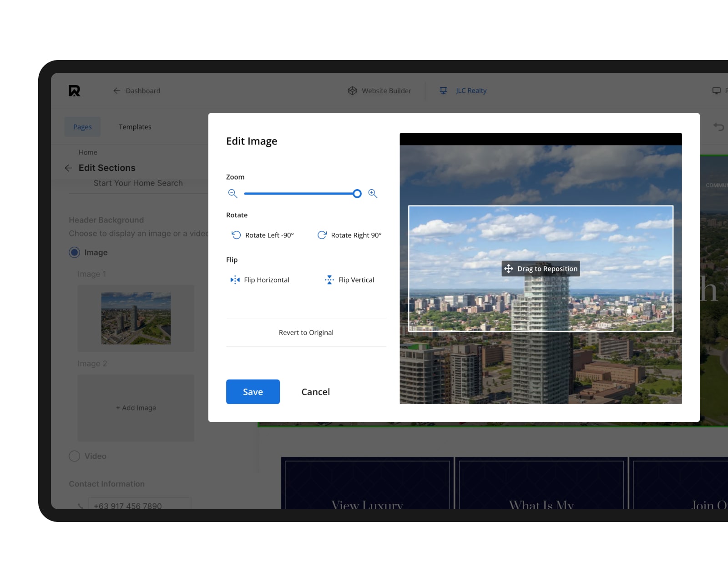The image size is (728, 582).
Task: Select the Video radio button
Action: tap(75, 456)
